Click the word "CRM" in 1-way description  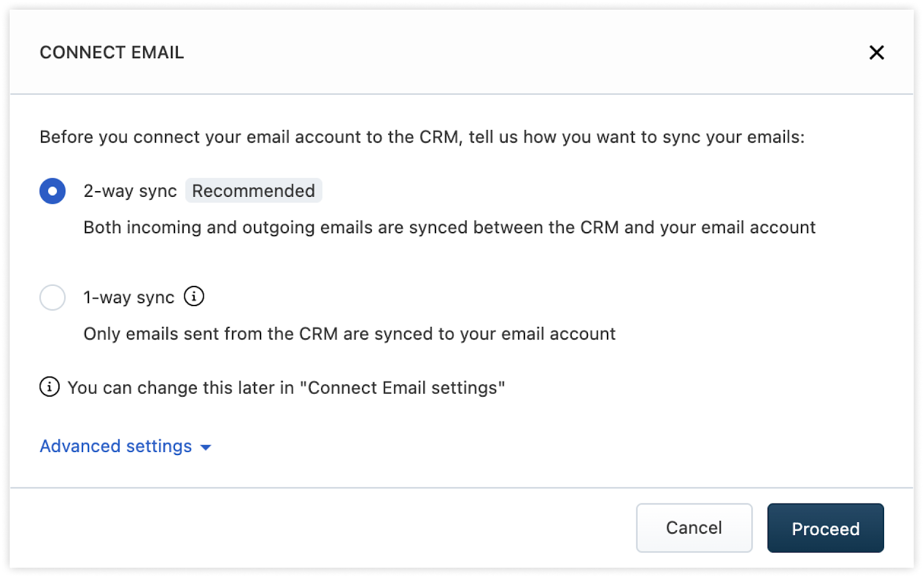pyautogui.click(x=318, y=334)
